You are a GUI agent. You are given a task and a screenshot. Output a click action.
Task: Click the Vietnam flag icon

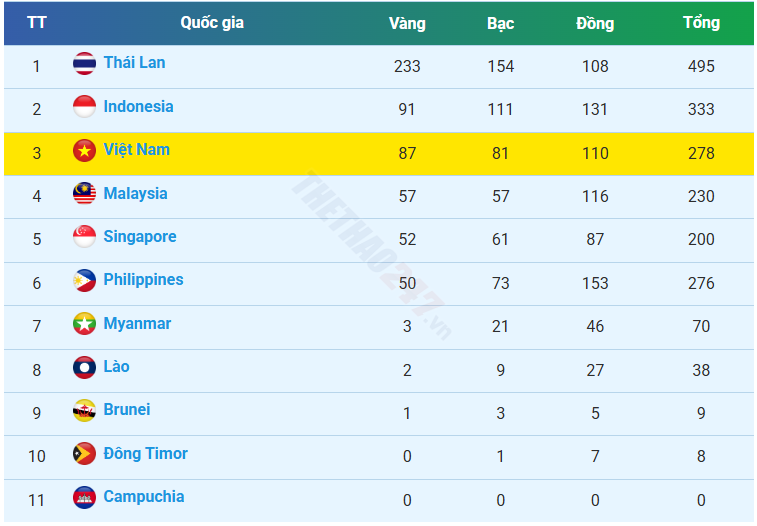click(x=85, y=151)
